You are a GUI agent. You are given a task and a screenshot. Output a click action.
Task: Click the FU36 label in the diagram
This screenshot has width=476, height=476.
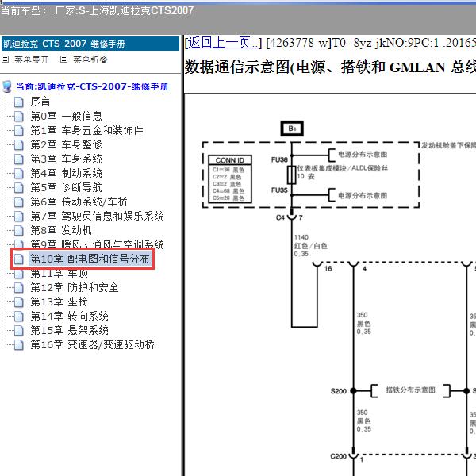(279, 159)
